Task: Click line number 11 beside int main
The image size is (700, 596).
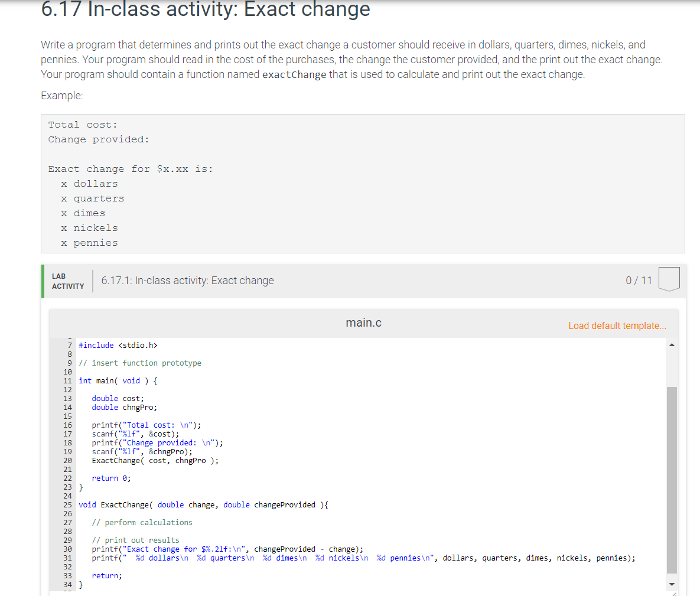Action: pos(67,380)
